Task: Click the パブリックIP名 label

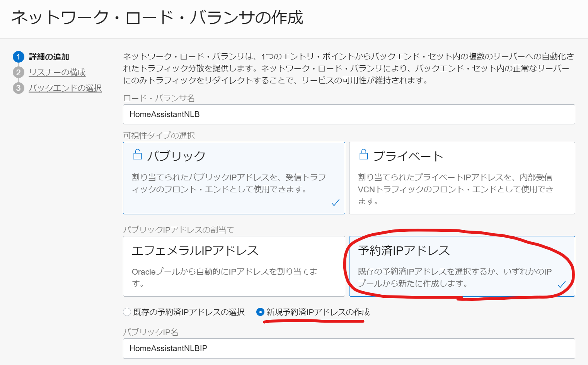Action: pyautogui.click(x=151, y=332)
